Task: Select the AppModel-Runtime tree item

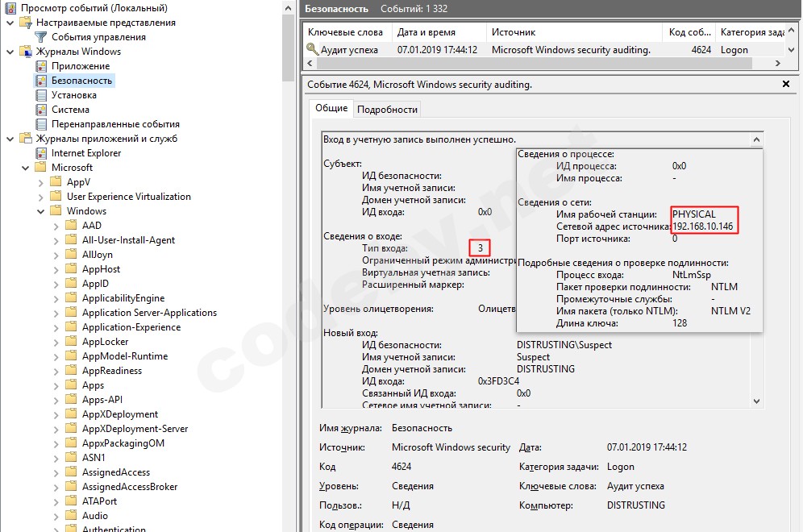Action: tap(125, 355)
